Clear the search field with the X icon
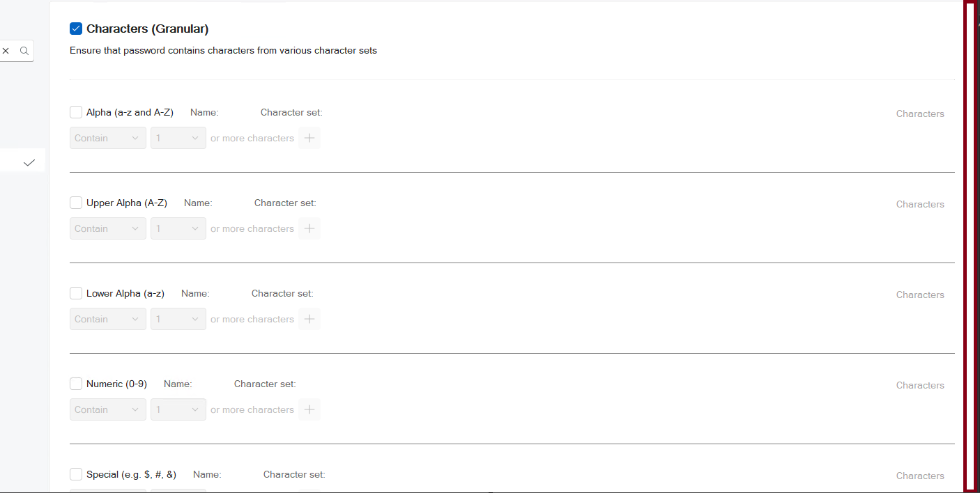The image size is (980, 493). click(6, 51)
